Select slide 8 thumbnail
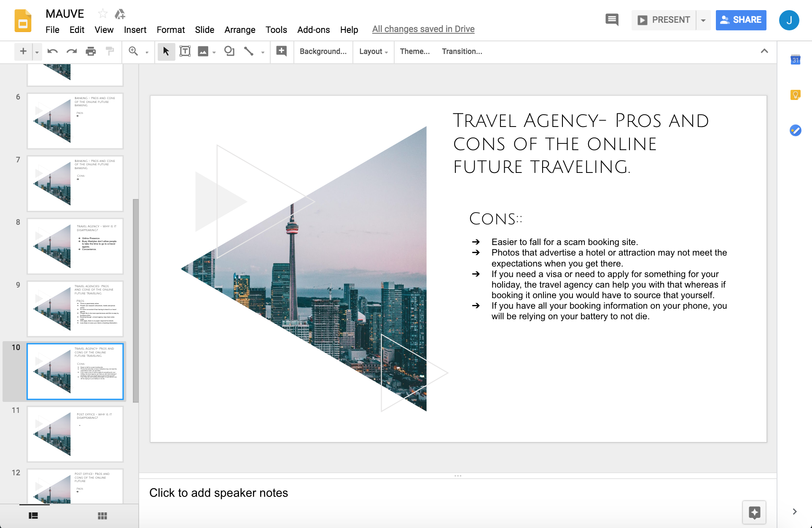 point(75,246)
